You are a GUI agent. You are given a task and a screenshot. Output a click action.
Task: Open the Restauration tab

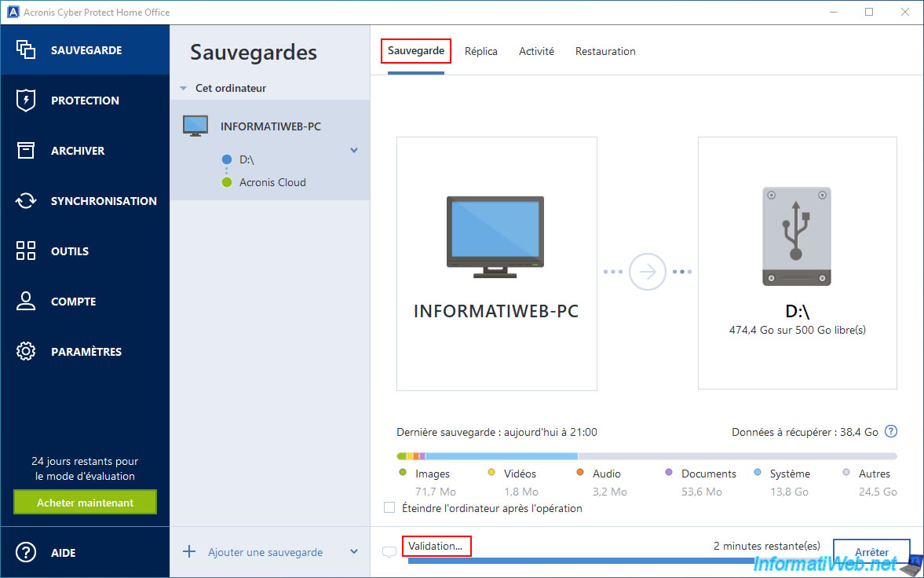pyautogui.click(x=605, y=51)
